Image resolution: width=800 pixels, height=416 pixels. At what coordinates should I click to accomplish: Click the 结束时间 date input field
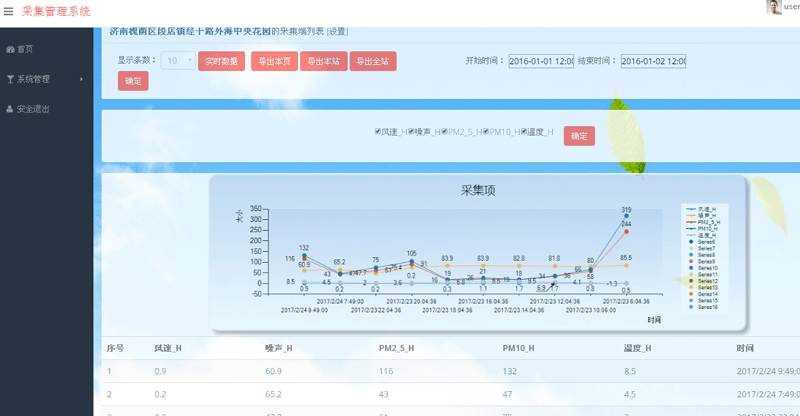pyautogui.click(x=652, y=61)
